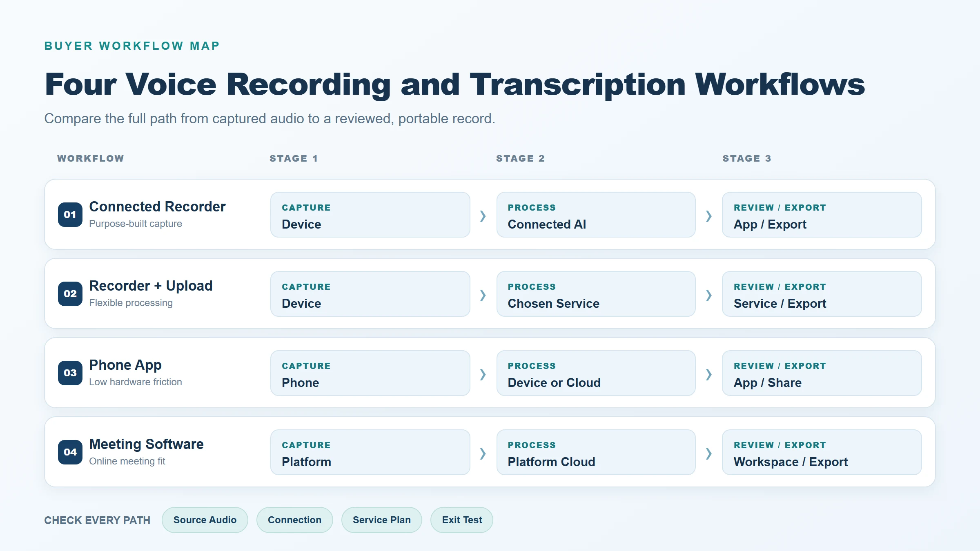Open the Capture Phone card

tap(370, 373)
